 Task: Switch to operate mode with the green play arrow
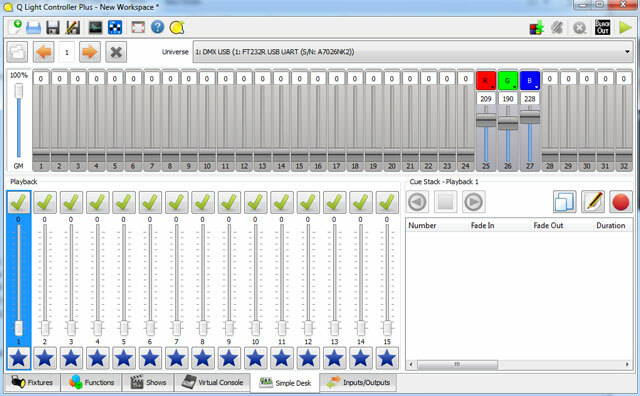click(625, 28)
